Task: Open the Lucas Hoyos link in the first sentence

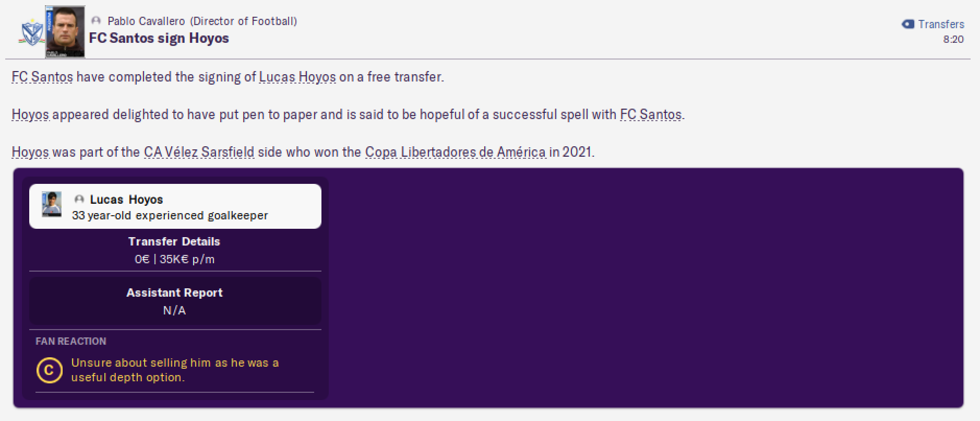Action: coord(297,77)
